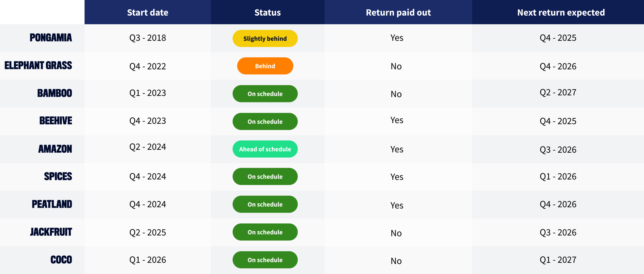Select the 'Return paid out' column header
This screenshot has height=274, width=644.
pos(398,12)
